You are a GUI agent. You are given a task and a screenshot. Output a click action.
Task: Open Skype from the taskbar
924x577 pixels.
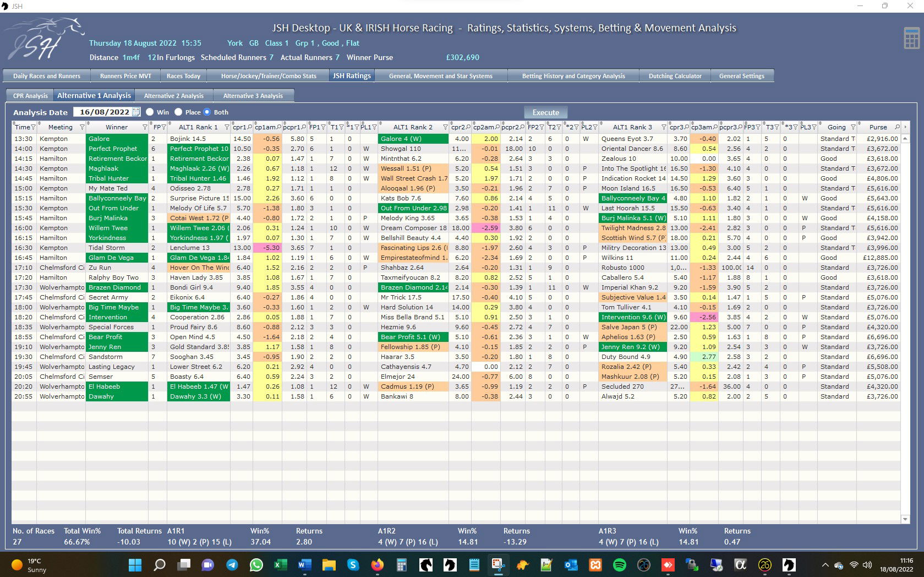pyautogui.click(x=353, y=565)
